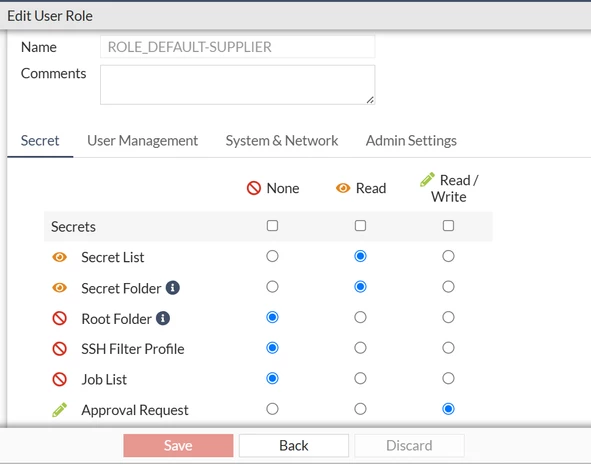Save the user role changes

point(178,446)
